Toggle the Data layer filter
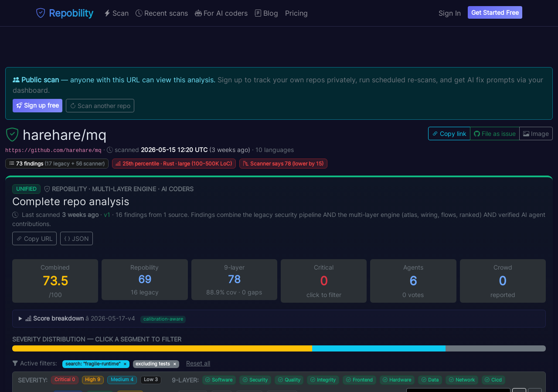This screenshot has height=392, width=558. [x=430, y=380]
